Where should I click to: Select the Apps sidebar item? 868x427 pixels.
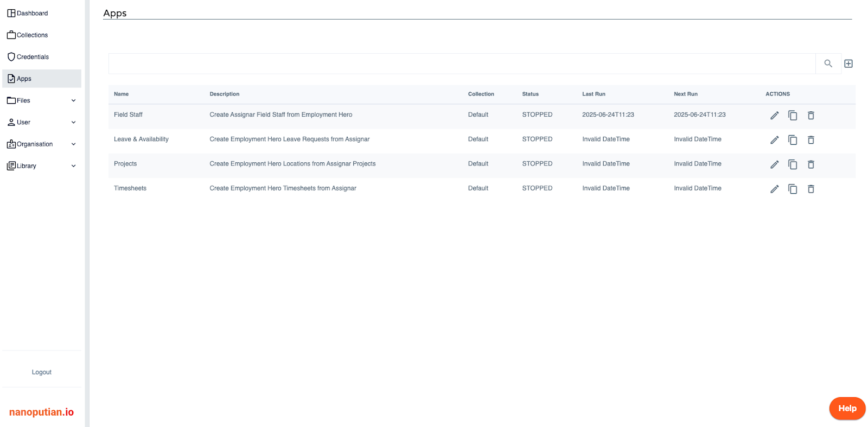(42, 79)
